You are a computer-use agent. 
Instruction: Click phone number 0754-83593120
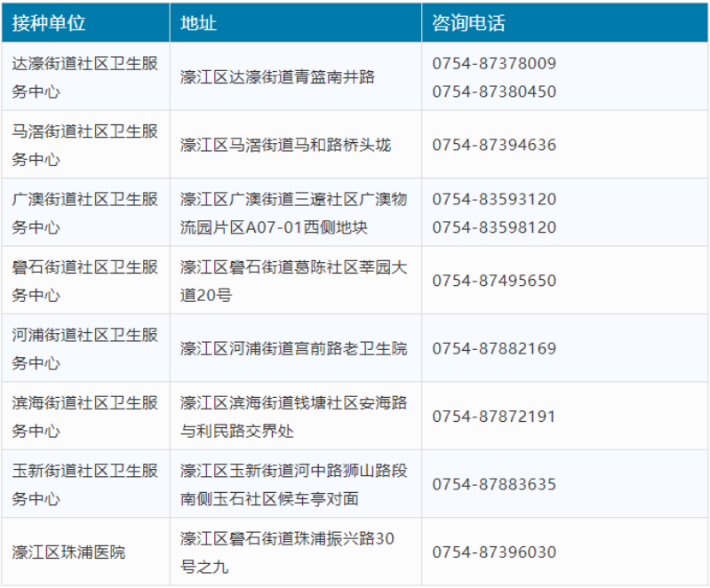[x=494, y=199]
